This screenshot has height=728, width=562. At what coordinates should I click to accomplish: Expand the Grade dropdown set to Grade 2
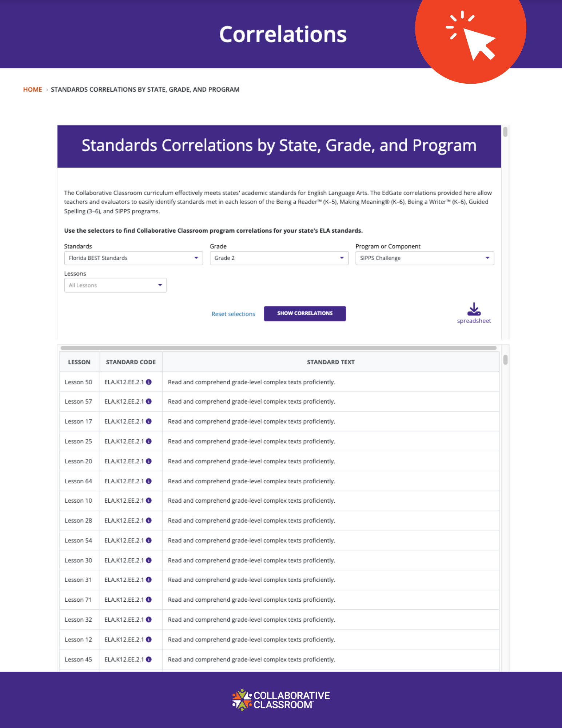pos(279,258)
